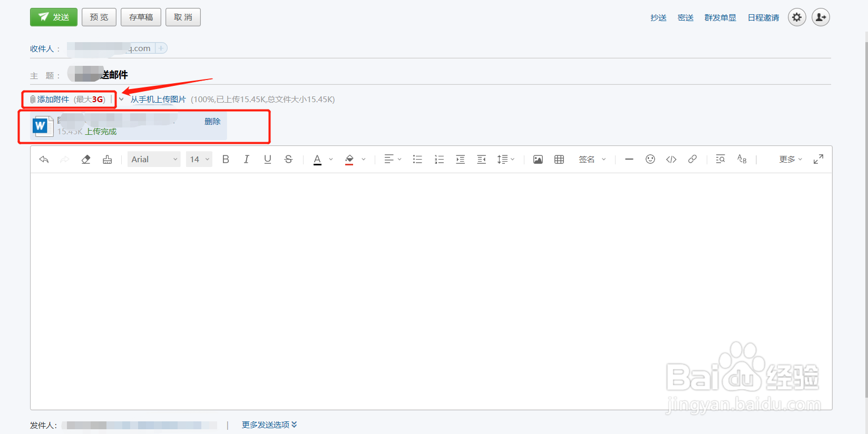Send the email with the green 发送 button

pyautogui.click(x=54, y=17)
